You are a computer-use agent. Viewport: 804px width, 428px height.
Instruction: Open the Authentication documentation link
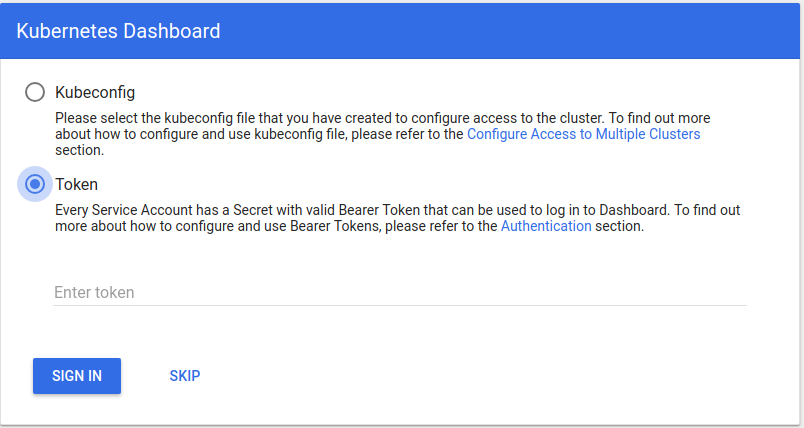[546, 226]
